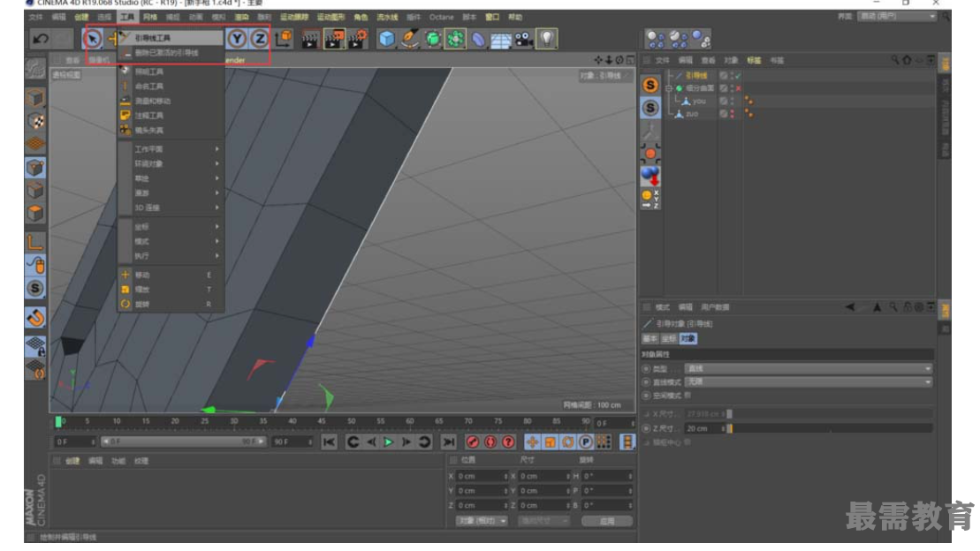Choose 注释工具 from the tools menu
The image size is (980, 551).
(171, 116)
